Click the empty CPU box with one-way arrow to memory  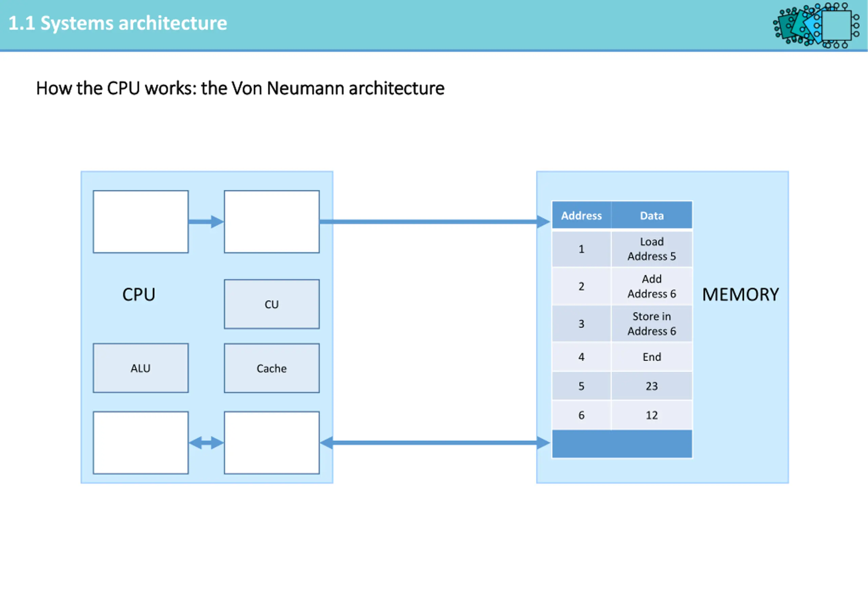[x=272, y=221]
